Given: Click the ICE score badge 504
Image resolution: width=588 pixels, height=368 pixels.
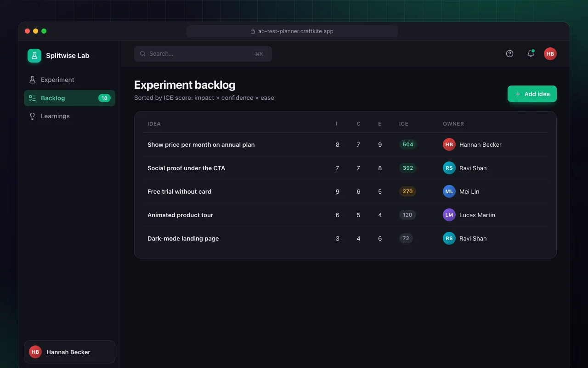Looking at the screenshot, I should 408,144.
